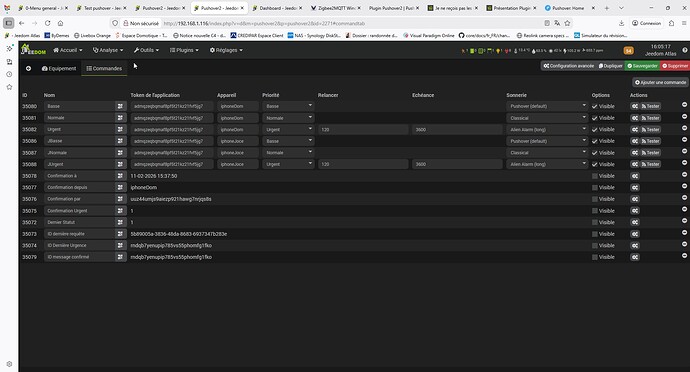
Task: Open the browser sidebar settings gear
Action: (x=9, y=364)
